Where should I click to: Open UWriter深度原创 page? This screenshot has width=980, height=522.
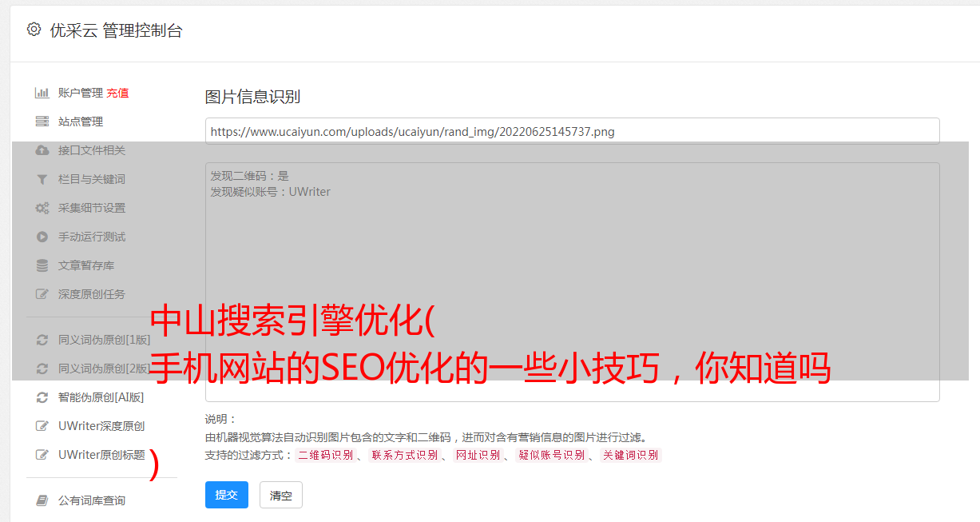pos(101,426)
